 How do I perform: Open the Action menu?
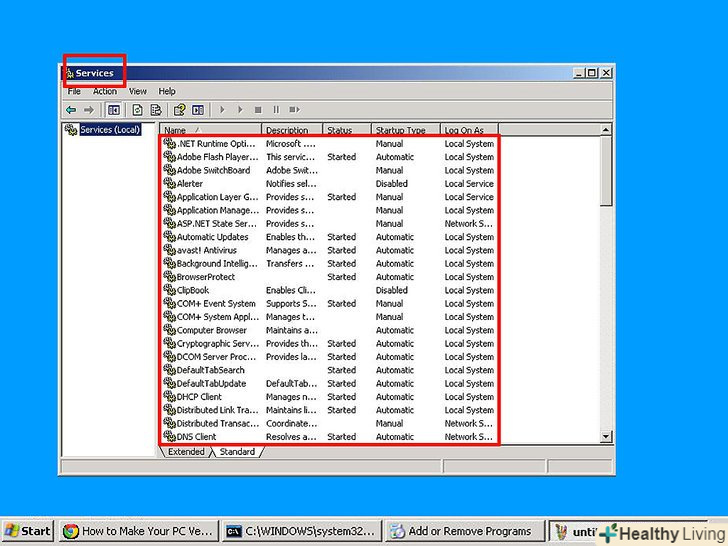pos(105,91)
